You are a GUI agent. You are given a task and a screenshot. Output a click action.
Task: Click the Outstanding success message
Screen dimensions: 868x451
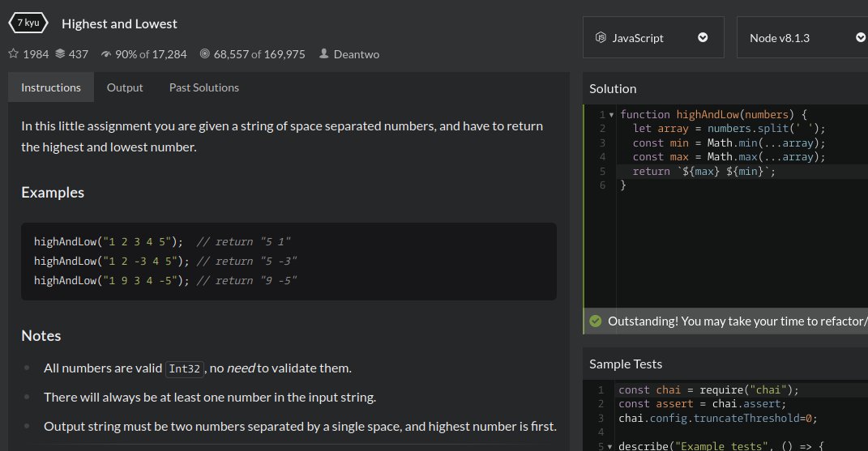pos(738,321)
